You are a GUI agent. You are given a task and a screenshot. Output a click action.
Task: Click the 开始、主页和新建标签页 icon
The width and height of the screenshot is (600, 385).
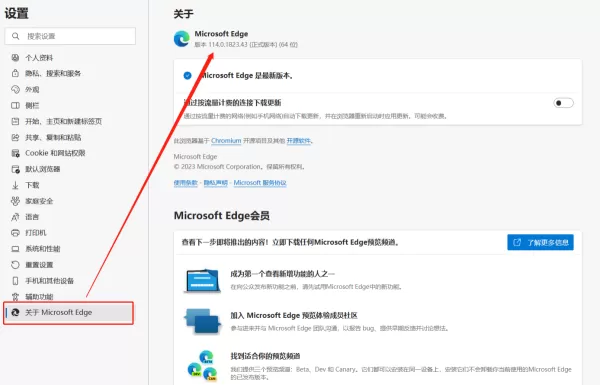tap(15, 121)
